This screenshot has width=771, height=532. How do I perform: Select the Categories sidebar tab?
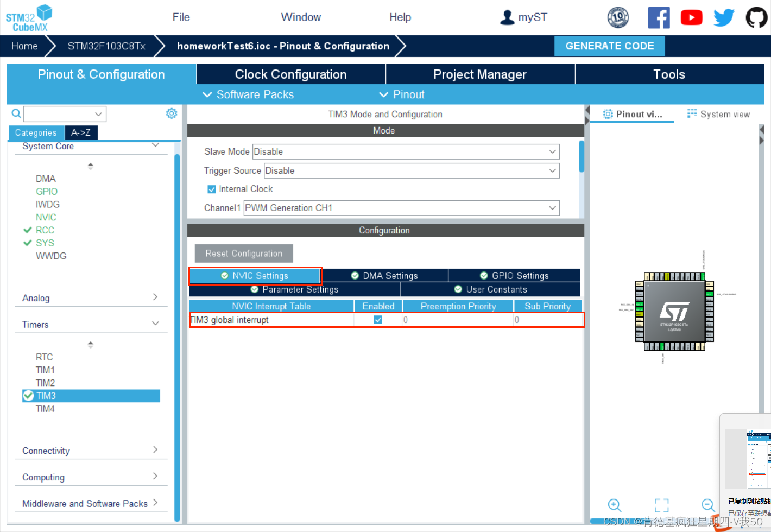(36, 132)
